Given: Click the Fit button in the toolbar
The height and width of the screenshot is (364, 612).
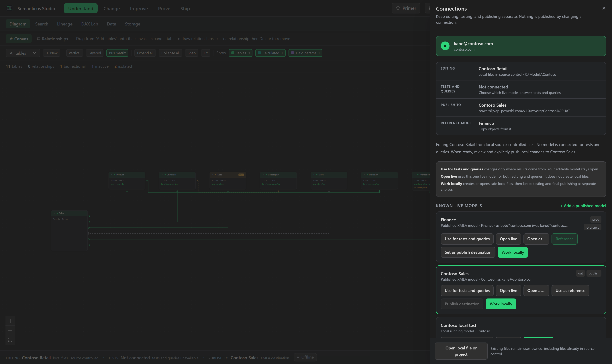Looking at the screenshot, I should [x=205, y=53].
